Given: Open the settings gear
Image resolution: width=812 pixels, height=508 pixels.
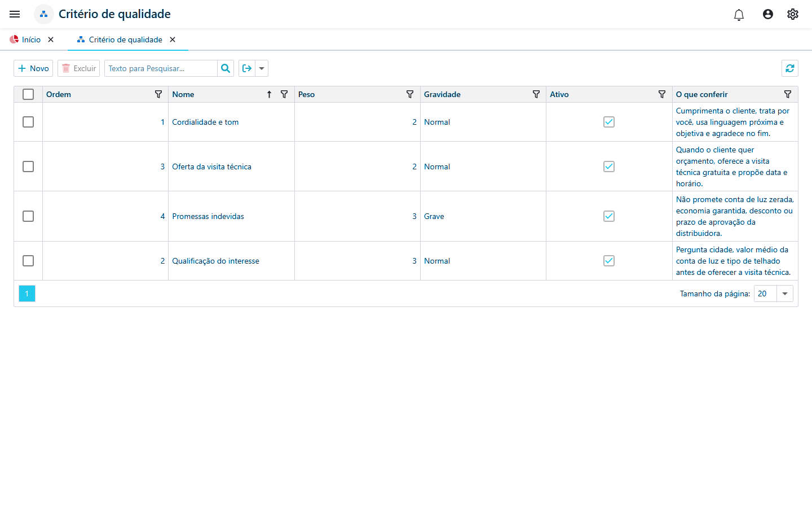Looking at the screenshot, I should [x=793, y=14].
